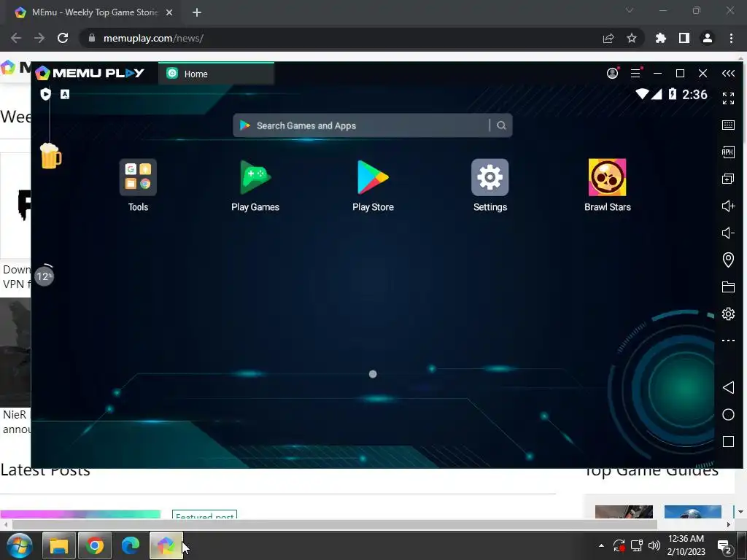The image size is (747, 560).
Task: Open Chrome three-dot menu
Action: coord(731,38)
